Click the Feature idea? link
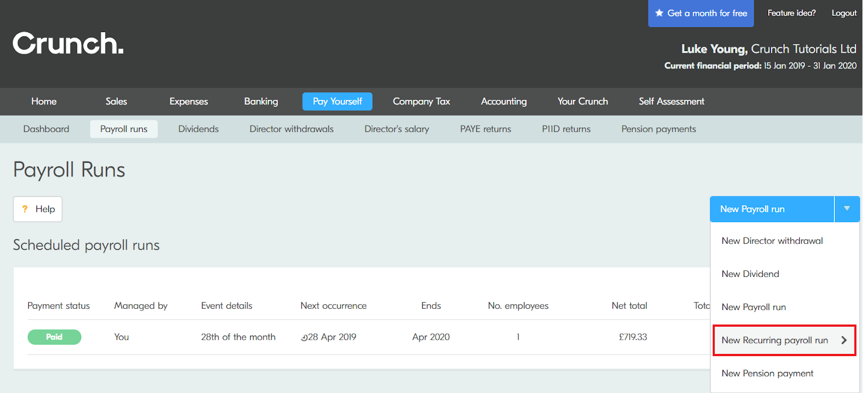This screenshot has height=393, width=868. pyautogui.click(x=792, y=13)
